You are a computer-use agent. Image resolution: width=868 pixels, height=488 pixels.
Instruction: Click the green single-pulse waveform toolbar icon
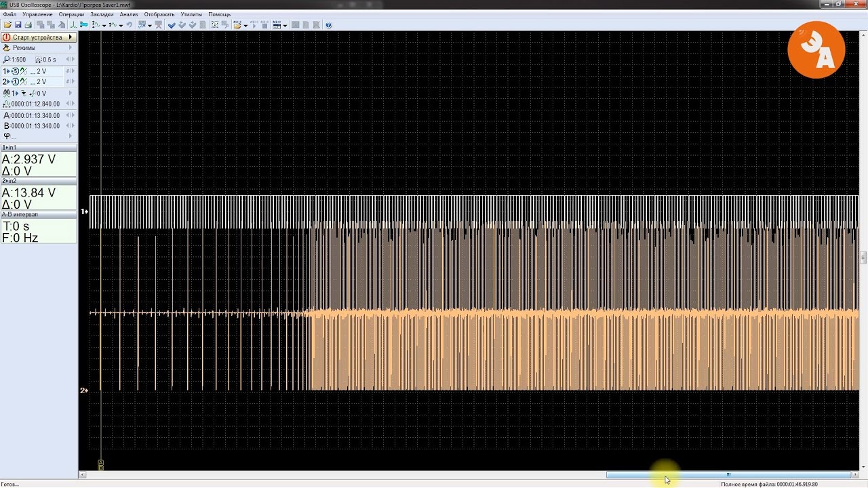tap(73, 25)
